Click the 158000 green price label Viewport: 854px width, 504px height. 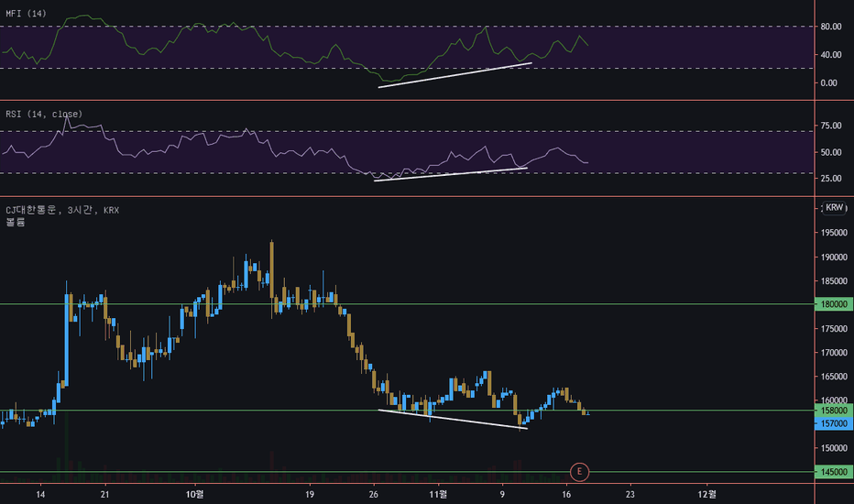[834, 411]
